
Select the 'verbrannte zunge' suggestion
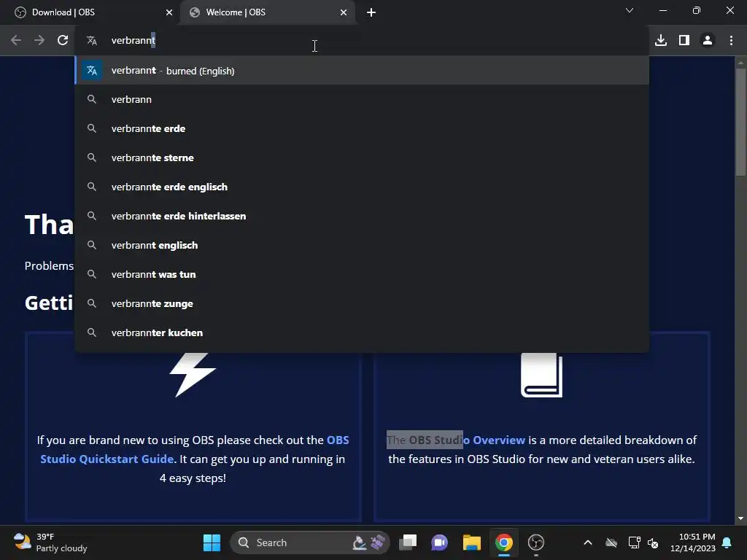362,303
